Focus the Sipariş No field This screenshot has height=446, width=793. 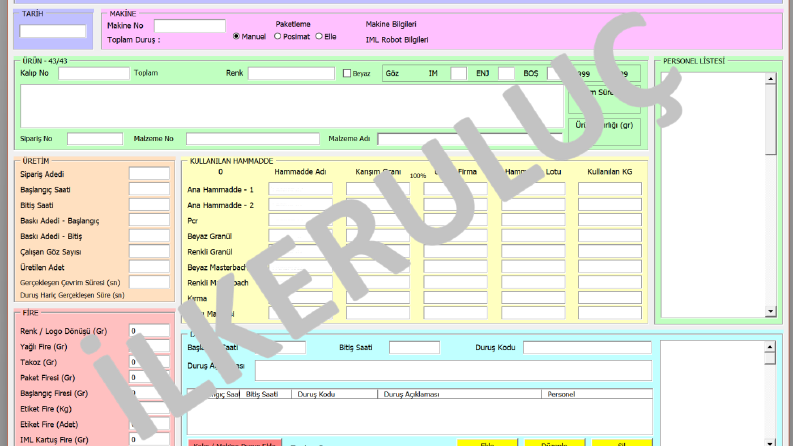tap(95, 139)
